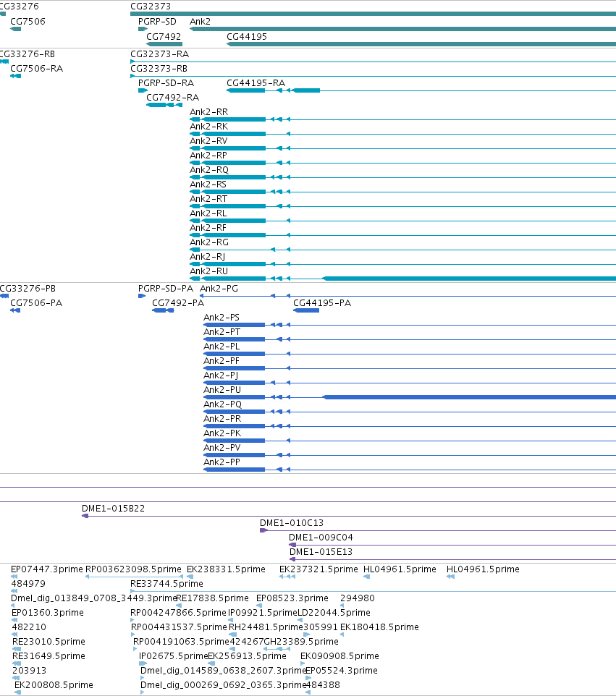
Task: Click protein Ank2-PP label
Action: pos(221,462)
